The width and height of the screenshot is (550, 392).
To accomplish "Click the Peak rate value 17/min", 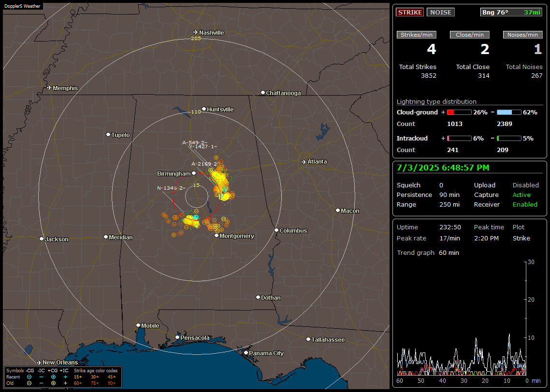I will click(450, 238).
